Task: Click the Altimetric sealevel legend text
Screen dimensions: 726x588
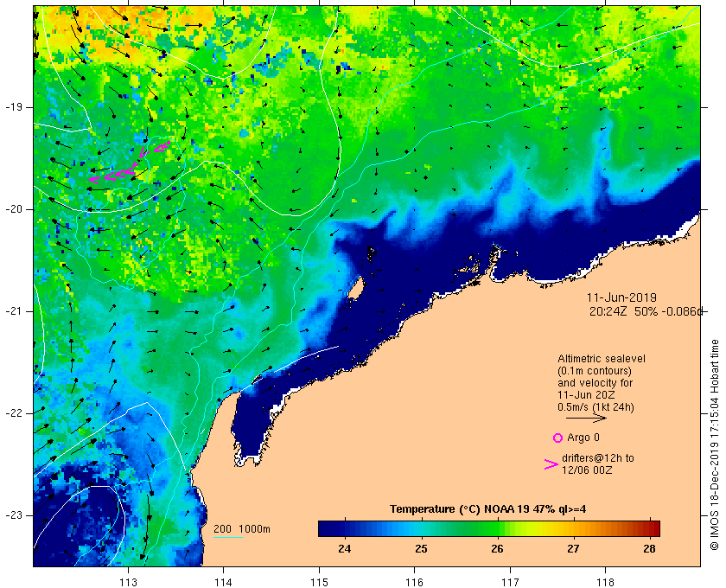Action: coord(601,359)
